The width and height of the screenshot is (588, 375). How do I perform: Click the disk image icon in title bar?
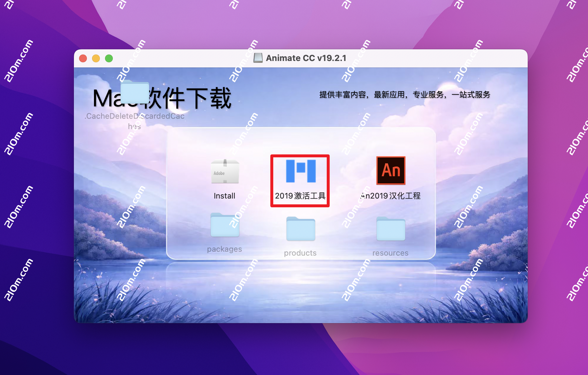(x=258, y=58)
